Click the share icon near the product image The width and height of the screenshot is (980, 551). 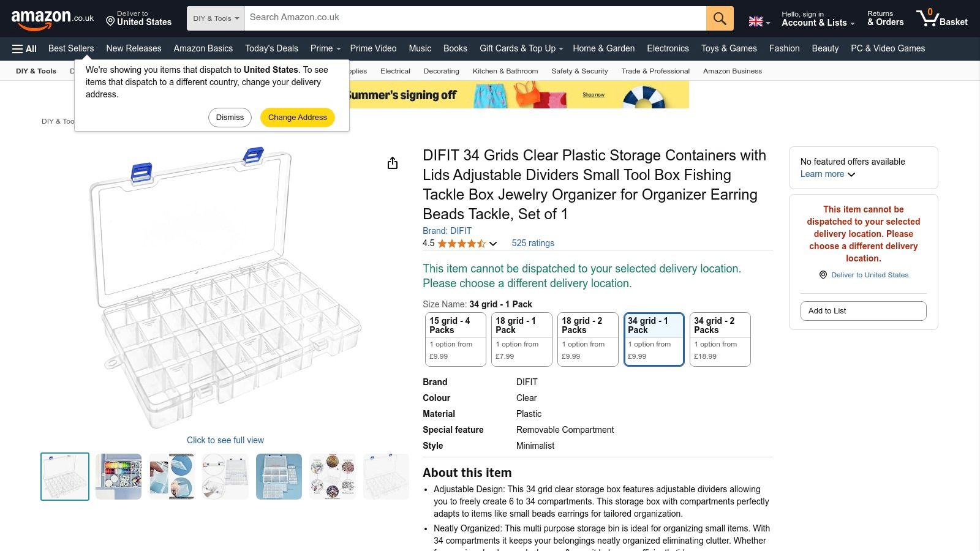point(392,163)
